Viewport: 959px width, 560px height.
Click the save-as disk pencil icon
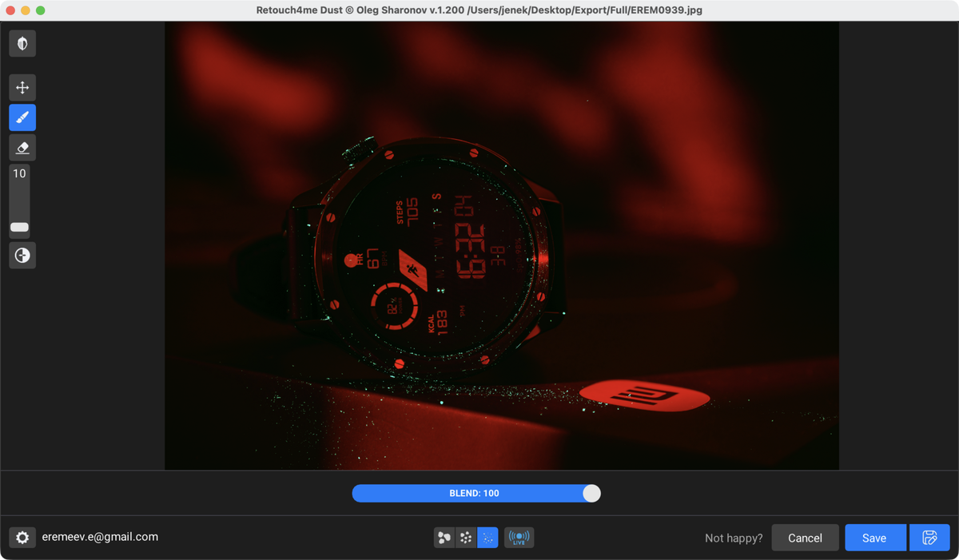(929, 538)
